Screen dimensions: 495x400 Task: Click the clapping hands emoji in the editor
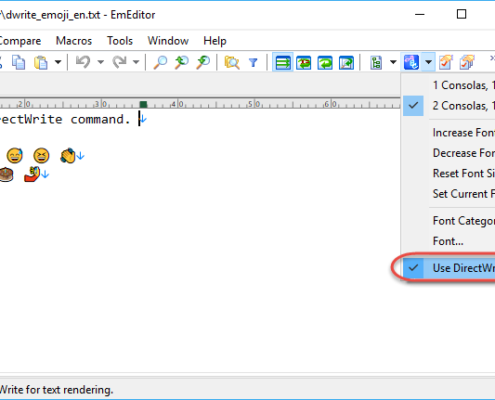click(68, 156)
